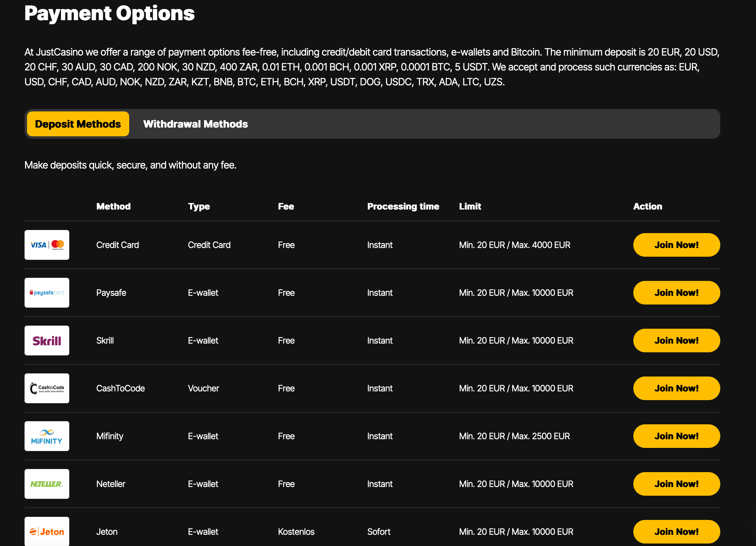Click the Processing time column header
The height and width of the screenshot is (546, 756).
[x=403, y=206]
